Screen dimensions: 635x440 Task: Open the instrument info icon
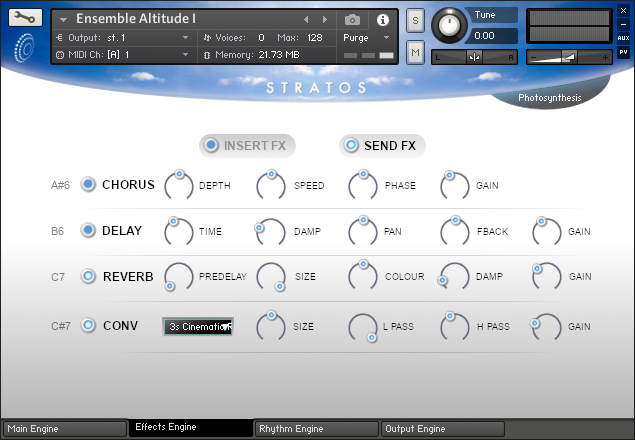tap(383, 19)
